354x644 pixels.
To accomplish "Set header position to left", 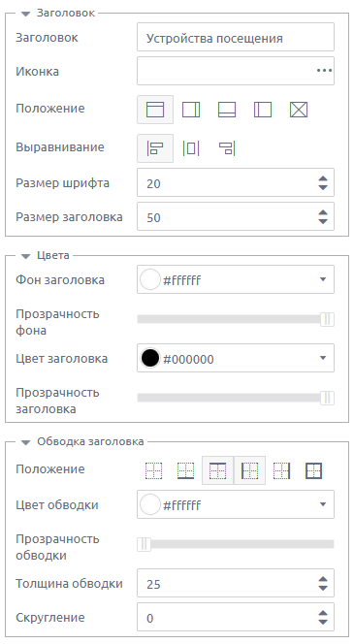I will (263, 110).
